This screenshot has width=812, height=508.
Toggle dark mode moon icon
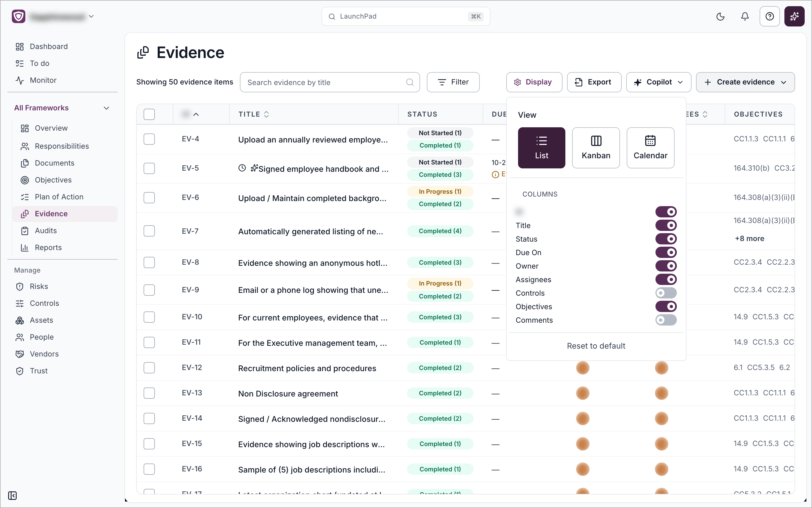coord(720,16)
